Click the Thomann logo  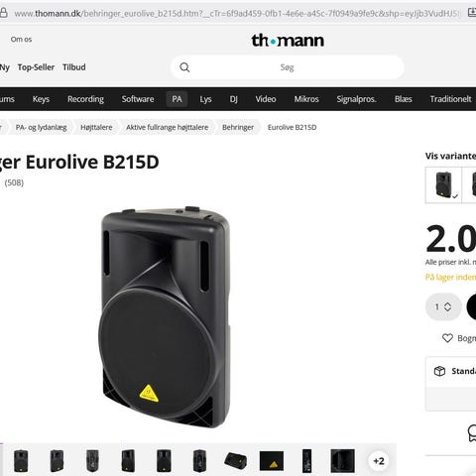tap(288, 41)
